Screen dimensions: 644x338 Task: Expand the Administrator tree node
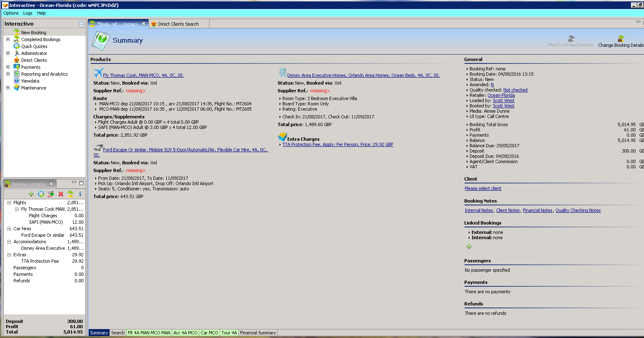click(x=8, y=53)
